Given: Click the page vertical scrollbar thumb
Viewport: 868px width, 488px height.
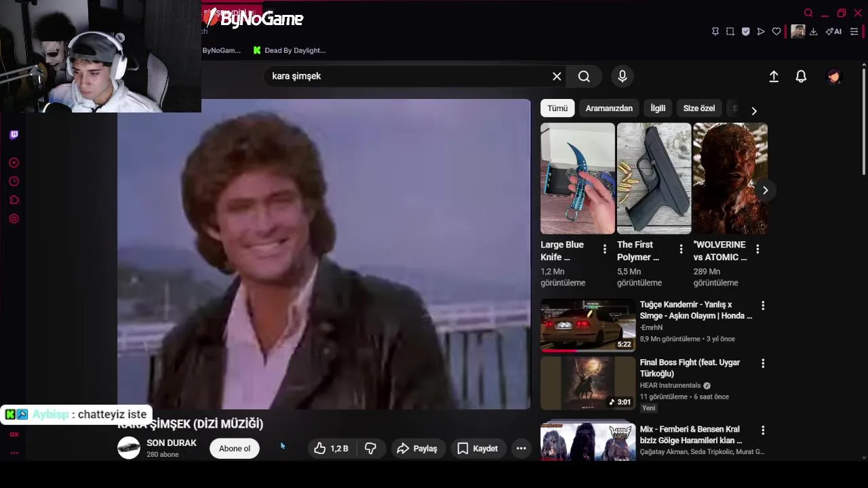Looking at the screenshot, I should (x=863, y=121).
